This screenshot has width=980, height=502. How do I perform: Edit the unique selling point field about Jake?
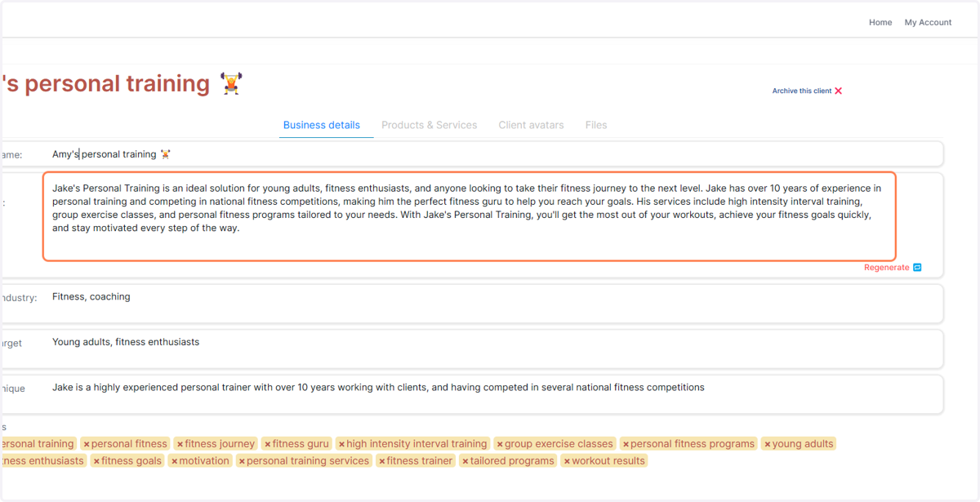pos(493,394)
